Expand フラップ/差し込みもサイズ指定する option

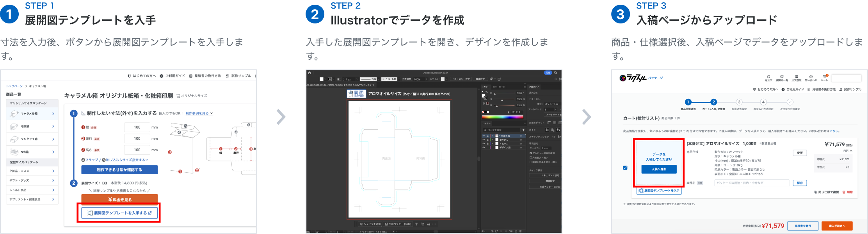pyautogui.click(x=115, y=160)
